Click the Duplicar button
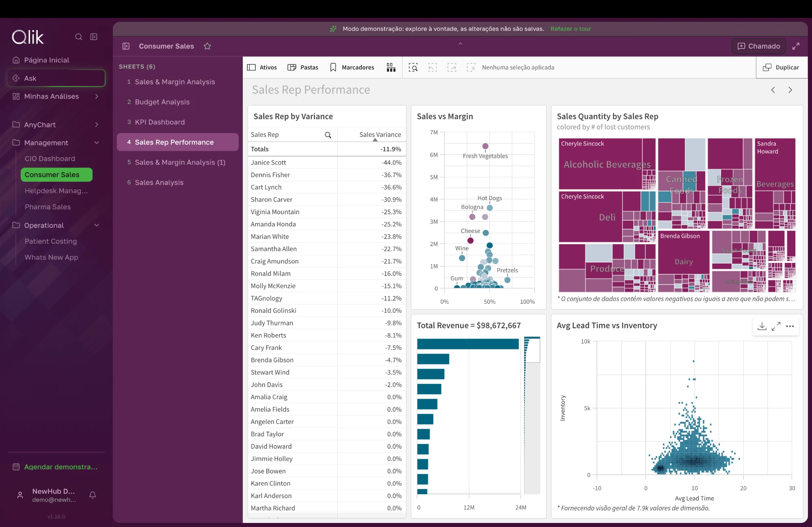 pos(781,67)
